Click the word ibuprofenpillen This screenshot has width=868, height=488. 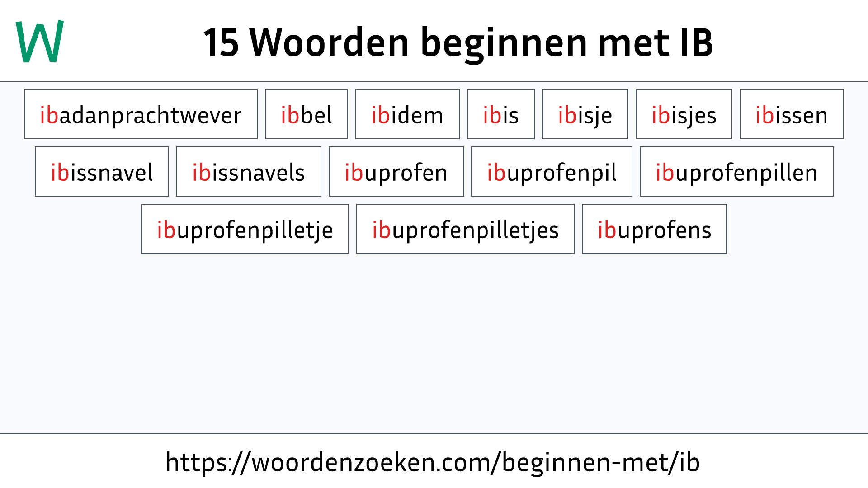pyautogui.click(x=736, y=172)
